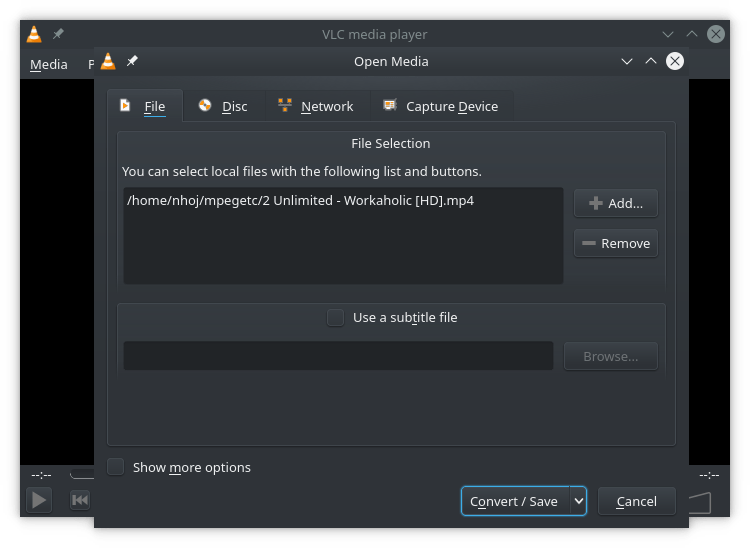This screenshot has width=750, height=548.
Task: Close the Open Media dialog
Action: click(674, 61)
